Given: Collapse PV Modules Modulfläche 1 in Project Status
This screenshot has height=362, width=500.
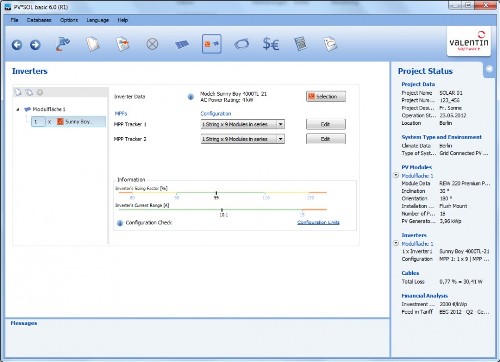Looking at the screenshot, I should coord(396,175).
